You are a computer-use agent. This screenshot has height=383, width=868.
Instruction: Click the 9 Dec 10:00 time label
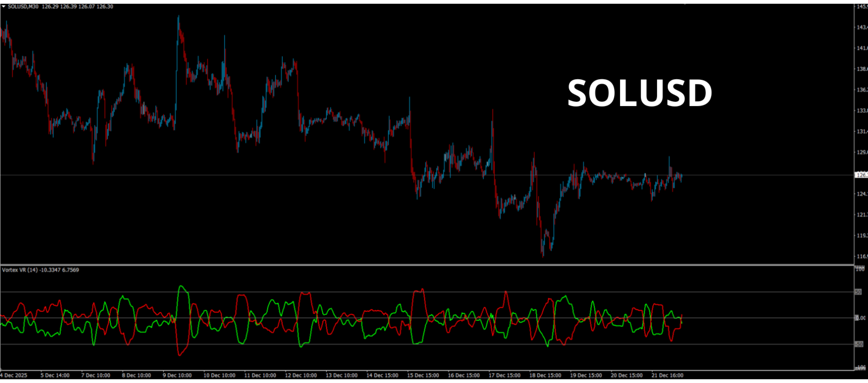tap(177, 376)
